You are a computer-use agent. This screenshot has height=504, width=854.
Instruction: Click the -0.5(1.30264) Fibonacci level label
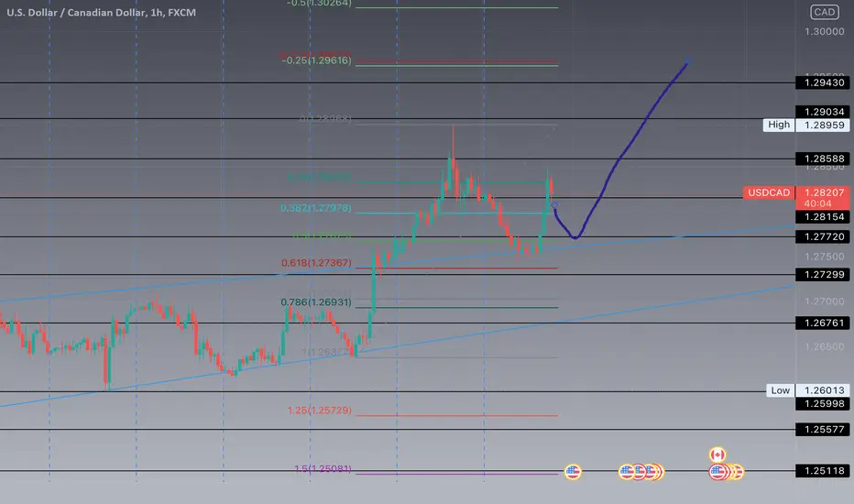(319, 4)
